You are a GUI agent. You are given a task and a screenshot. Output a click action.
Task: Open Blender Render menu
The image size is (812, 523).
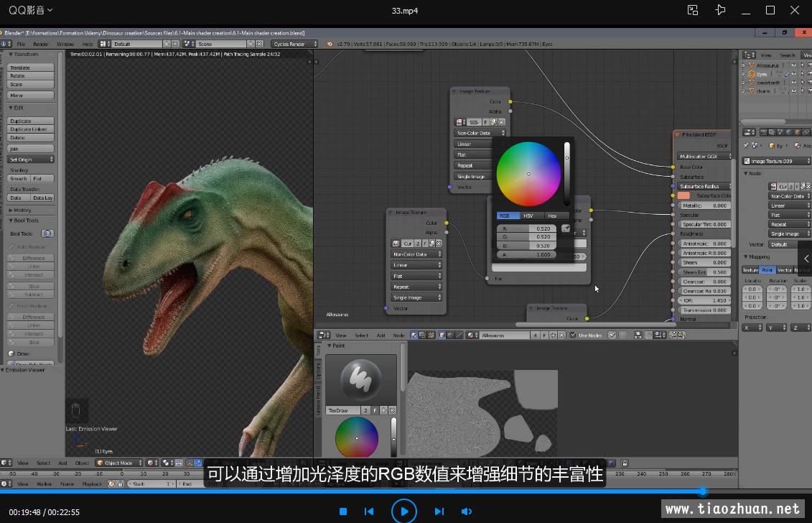click(x=40, y=44)
